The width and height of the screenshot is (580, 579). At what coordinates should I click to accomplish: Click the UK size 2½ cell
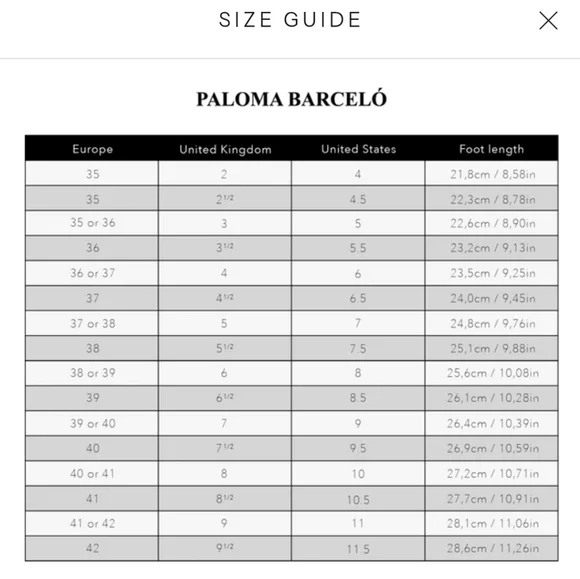[225, 199]
